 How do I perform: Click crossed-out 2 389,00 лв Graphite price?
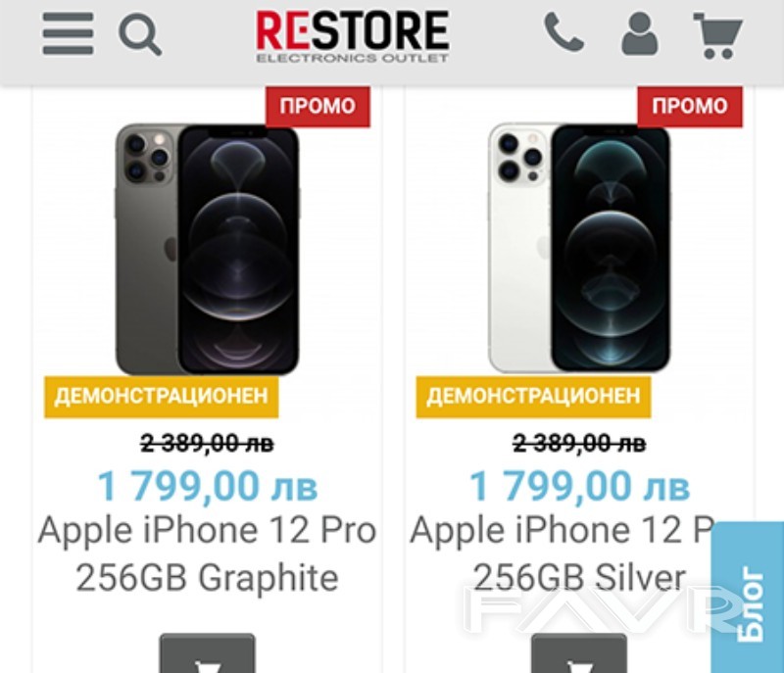click(x=207, y=444)
